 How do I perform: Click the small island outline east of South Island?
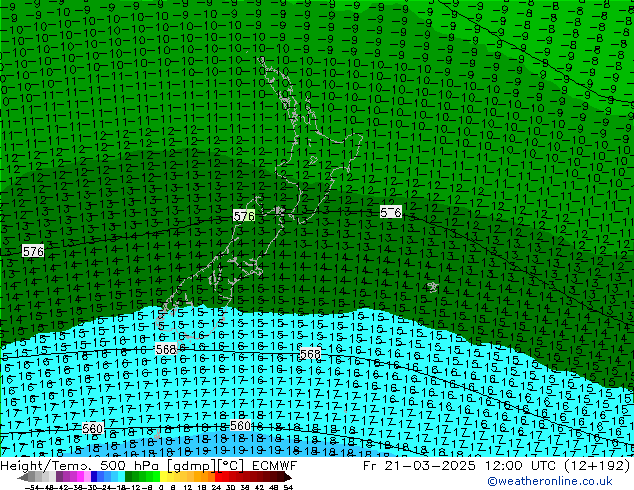pos(433,287)
